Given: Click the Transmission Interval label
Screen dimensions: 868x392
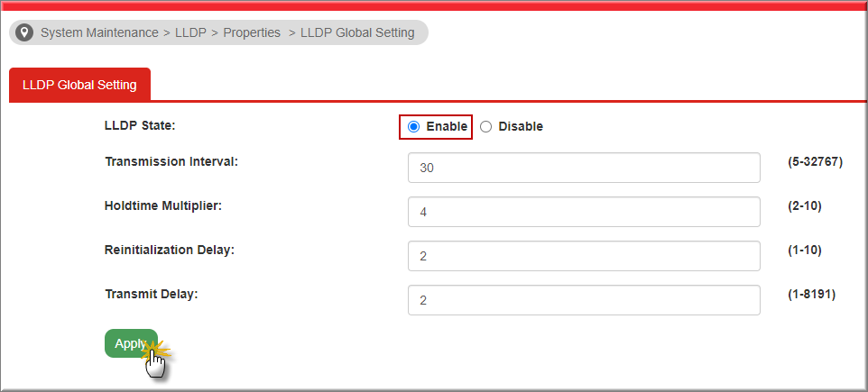Looking at the screenshot, I should pyautogui.click(x=171, y=162).
